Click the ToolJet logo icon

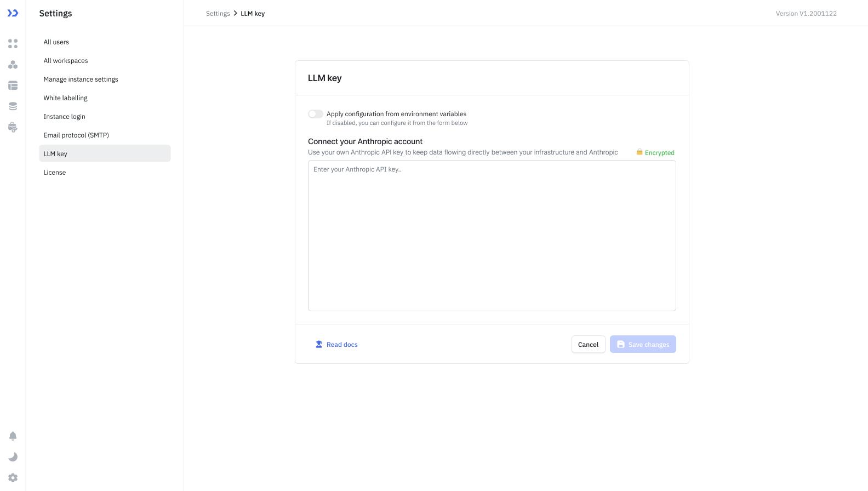(x=13, y=13)
